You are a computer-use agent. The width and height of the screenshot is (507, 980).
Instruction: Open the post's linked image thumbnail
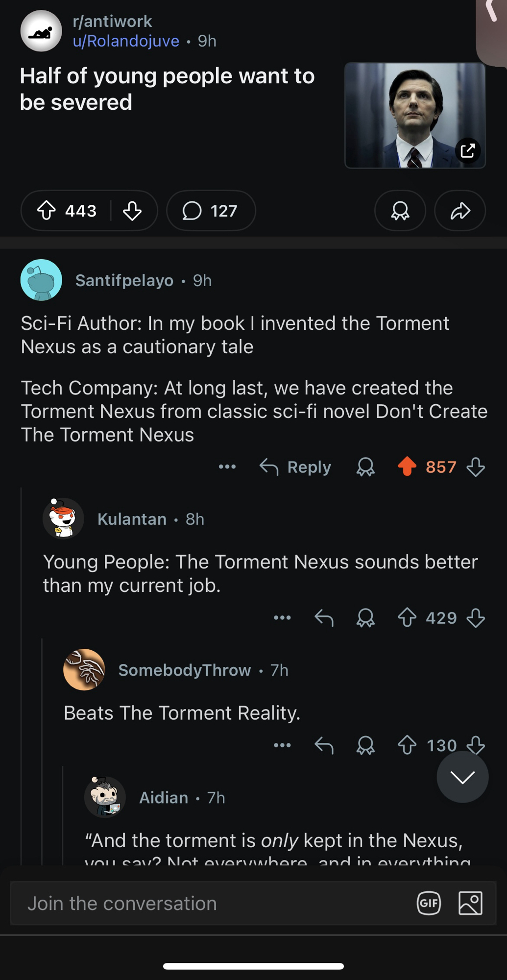point(415,116)
